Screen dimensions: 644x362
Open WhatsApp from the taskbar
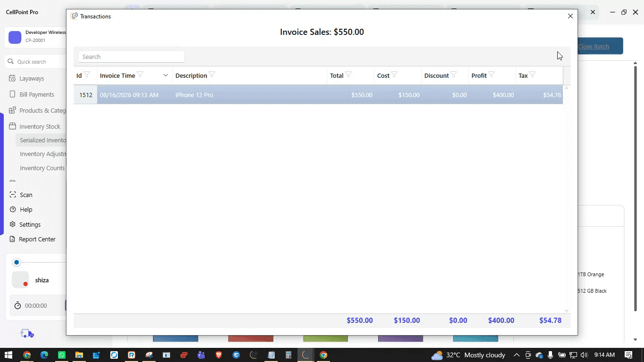click(x=62, y=355)
